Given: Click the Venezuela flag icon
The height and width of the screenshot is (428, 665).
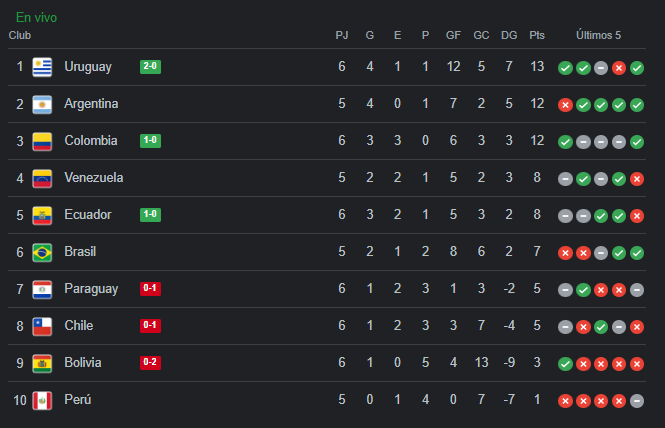Looking at the screenshot, I should click(x=42, y=178).
